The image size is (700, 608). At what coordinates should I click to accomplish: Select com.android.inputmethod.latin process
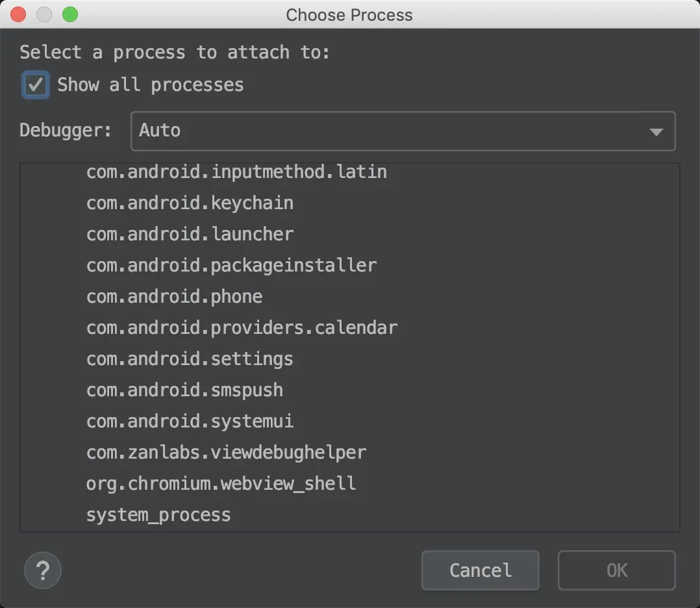tap(236, 172)
